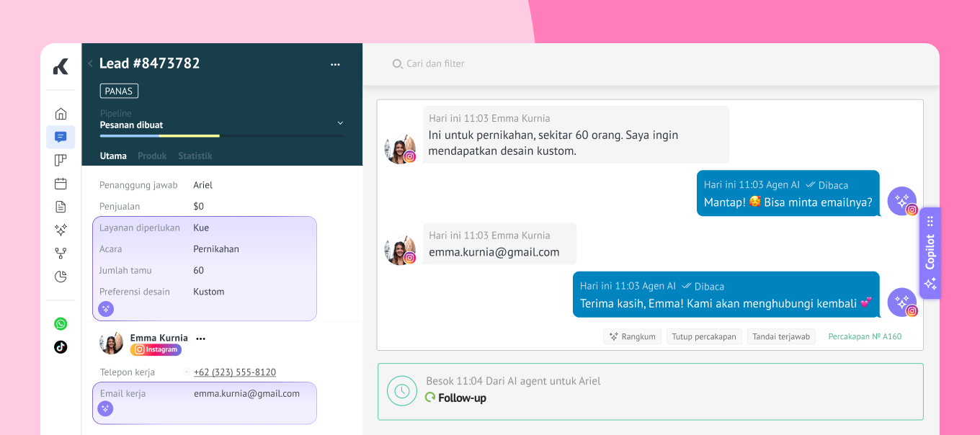Open the lead options three-dot menu
The width and height of the screenshot is (980, 435).
point(335,64)
